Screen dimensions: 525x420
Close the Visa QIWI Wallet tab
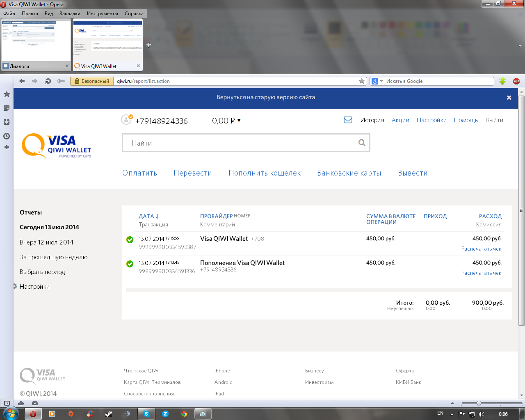pos(138,66)
